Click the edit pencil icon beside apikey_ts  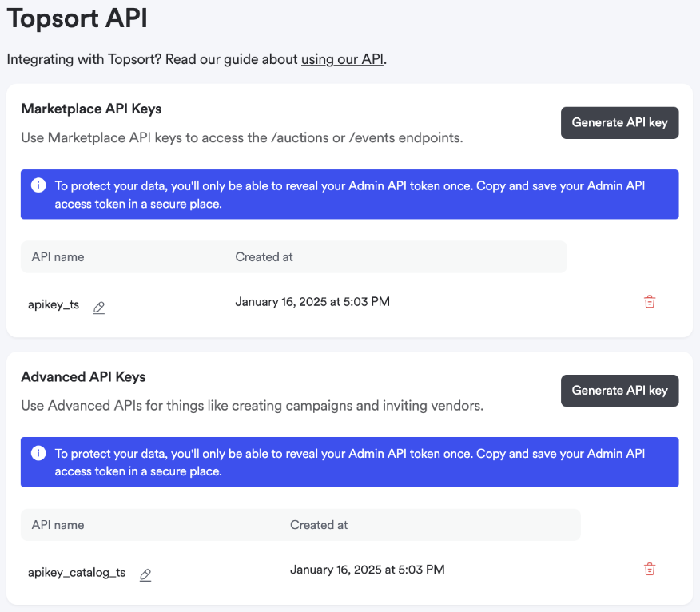(99, 307)
